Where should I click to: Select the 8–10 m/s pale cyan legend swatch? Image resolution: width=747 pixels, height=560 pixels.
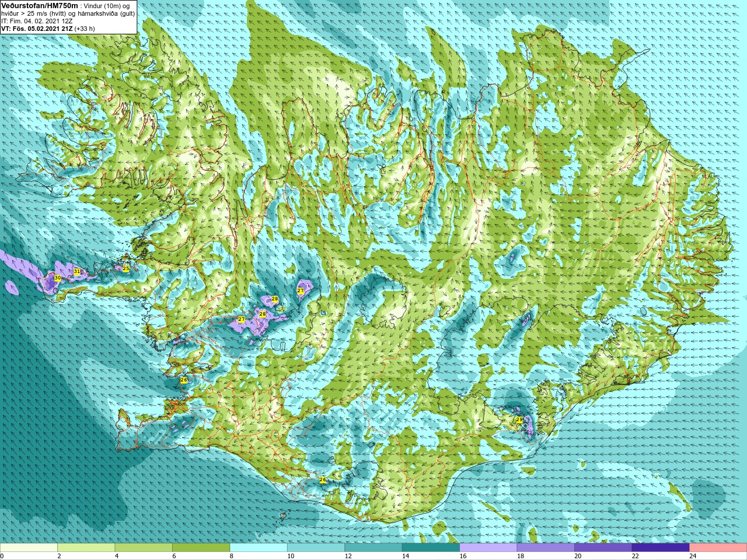pos(259,548)
